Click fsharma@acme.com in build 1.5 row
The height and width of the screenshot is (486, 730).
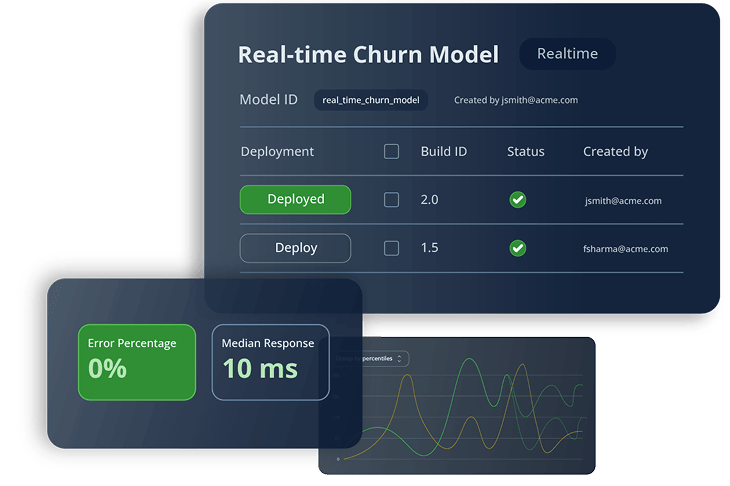coord(625,249)
